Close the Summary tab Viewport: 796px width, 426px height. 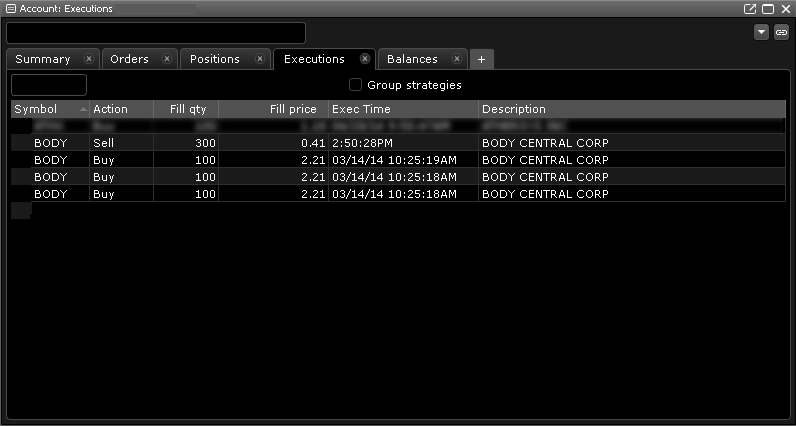click(x=89, y=59)
